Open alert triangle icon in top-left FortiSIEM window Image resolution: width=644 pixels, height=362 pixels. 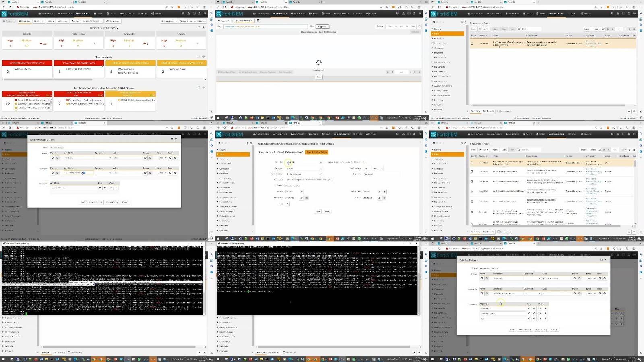188,14
